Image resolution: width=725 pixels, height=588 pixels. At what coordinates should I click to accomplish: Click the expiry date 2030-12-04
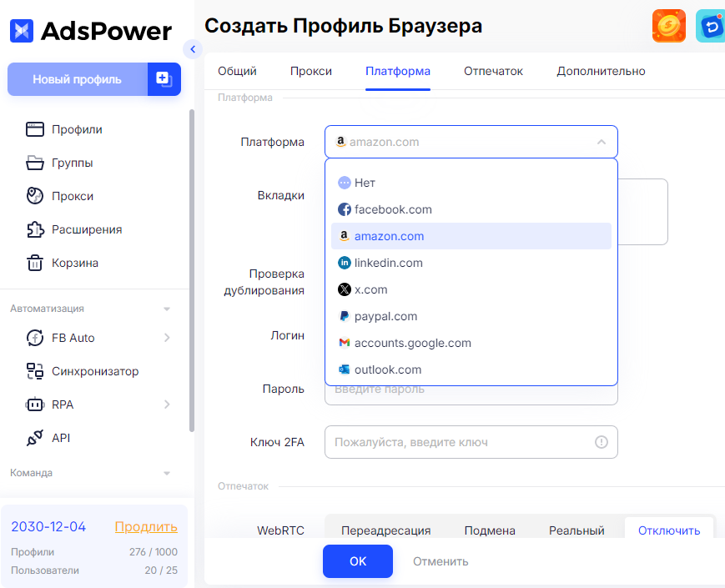(48, 526)
